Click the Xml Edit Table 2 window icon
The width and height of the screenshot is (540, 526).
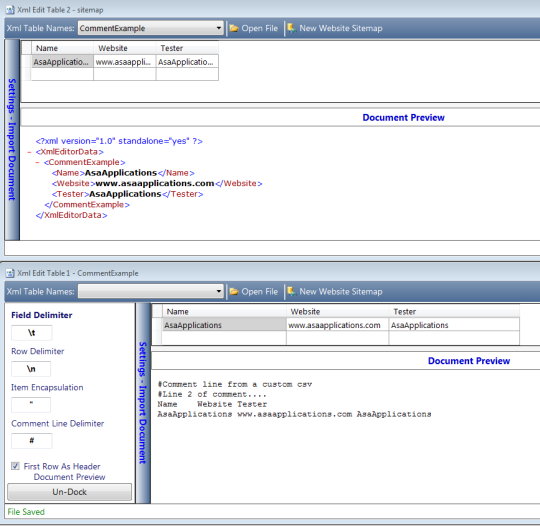coord(10,10)
